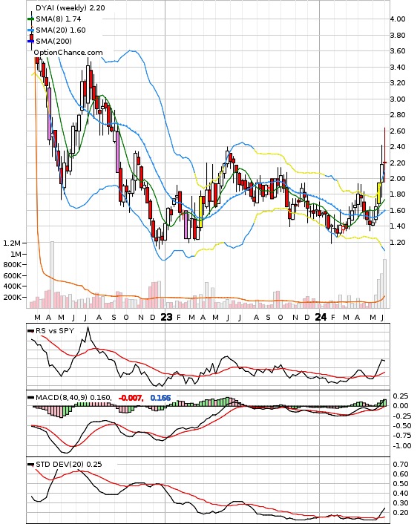Click the RS vs SPY legend marker
Screen dimensions: 420x524
pyautogui.click(x=30, y=331)
